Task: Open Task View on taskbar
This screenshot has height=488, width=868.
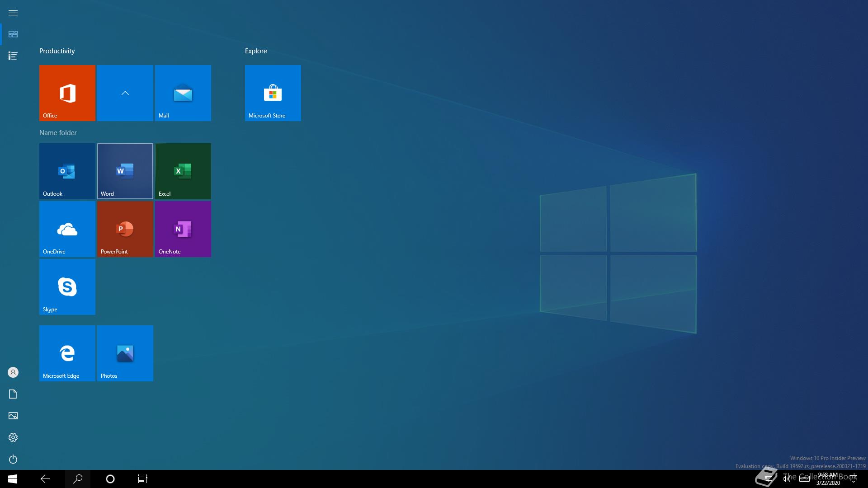Action: (x=143, y=479)
